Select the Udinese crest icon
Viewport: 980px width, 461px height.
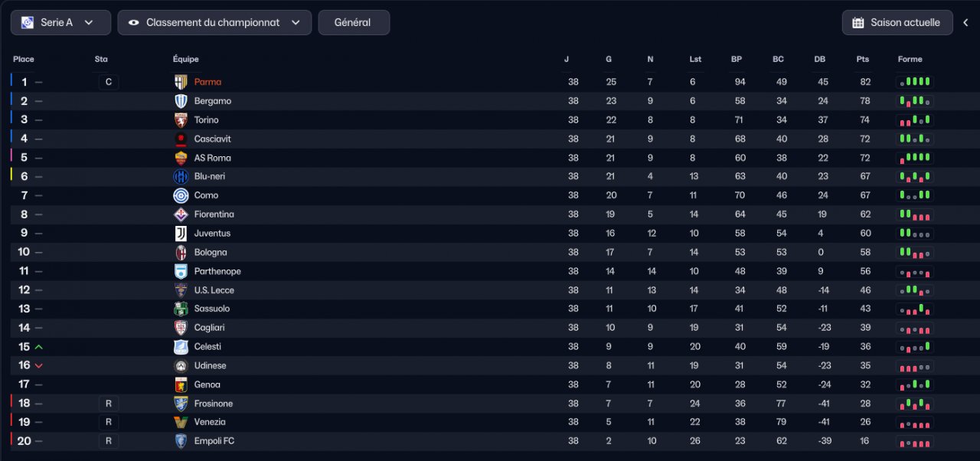(181, 366)
